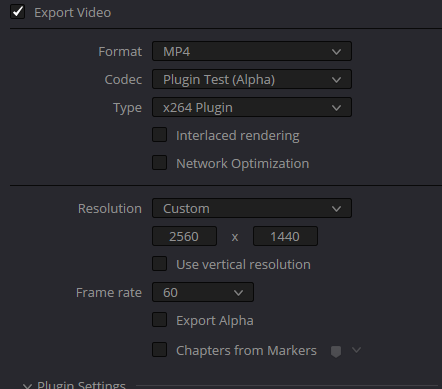Screen dimensions: 442x389
Task: Click the 1440 height input field
Action: click(285, 236)
